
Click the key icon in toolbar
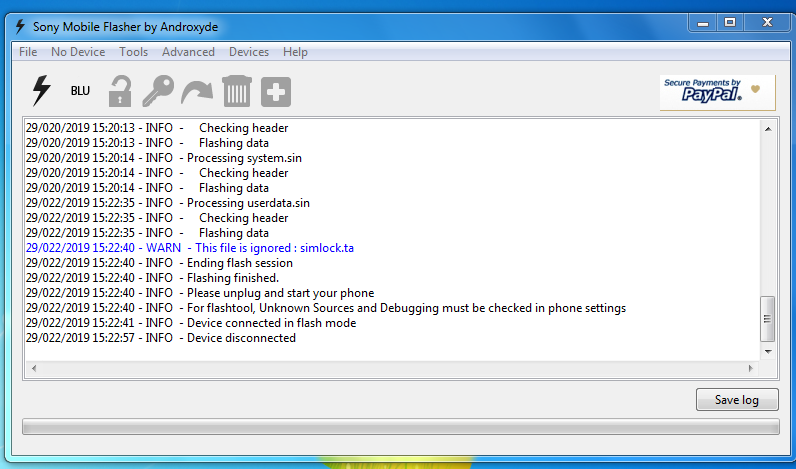click(x=158, y=91)
